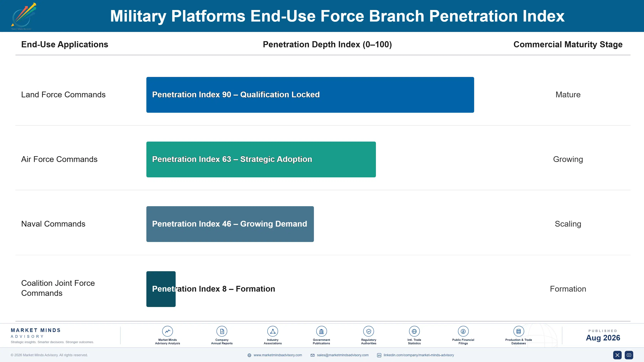Click the 'End-Use Applications' column header
The width and height of the screenshot is (644, 362).
(x=65, y=44)
